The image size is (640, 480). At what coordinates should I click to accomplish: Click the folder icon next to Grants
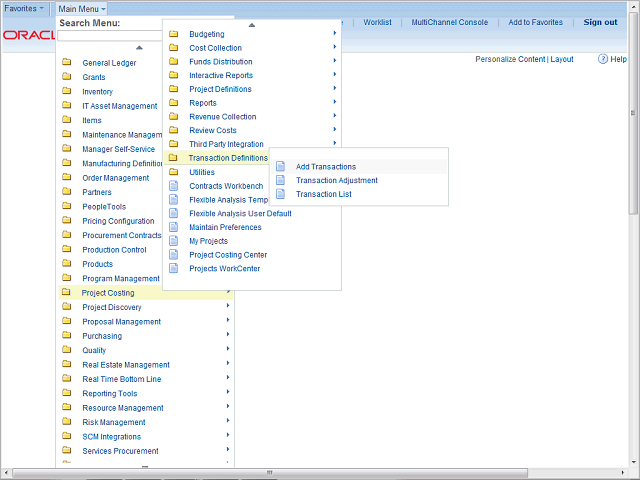click(x=67, y=76)
